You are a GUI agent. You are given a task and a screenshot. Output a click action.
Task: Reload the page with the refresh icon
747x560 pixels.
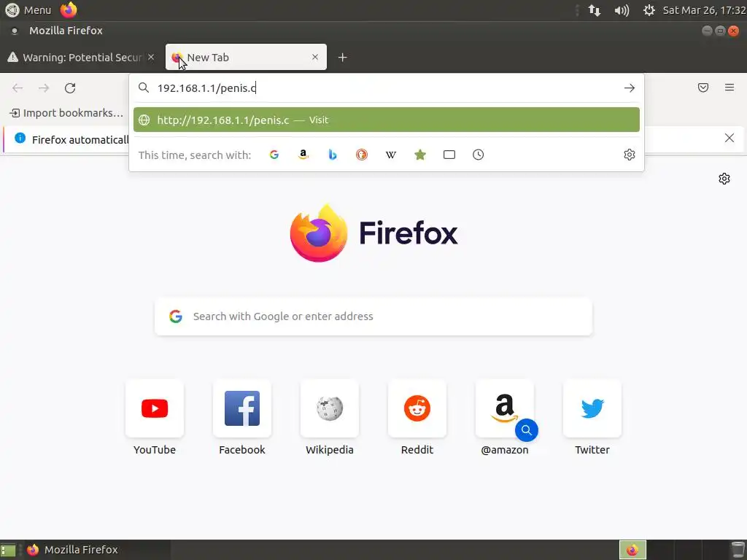70,88
